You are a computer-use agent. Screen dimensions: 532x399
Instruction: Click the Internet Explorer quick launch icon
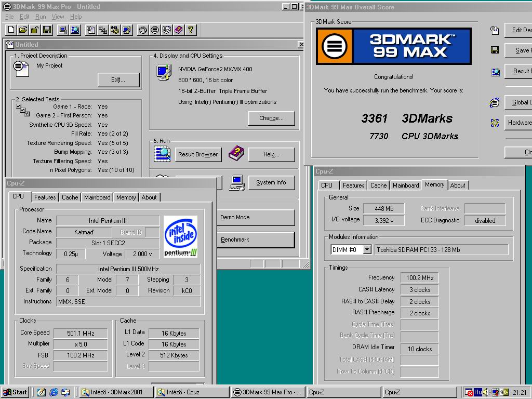coord(54,392)
